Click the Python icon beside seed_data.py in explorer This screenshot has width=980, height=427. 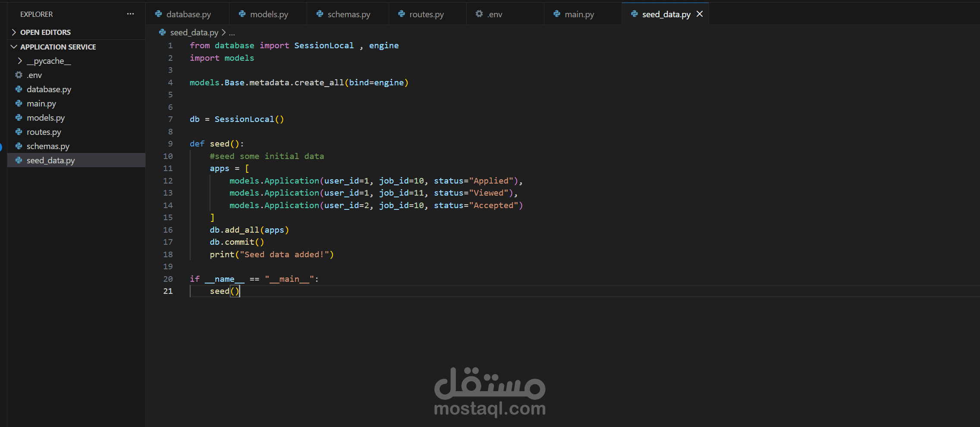(19, 160)
